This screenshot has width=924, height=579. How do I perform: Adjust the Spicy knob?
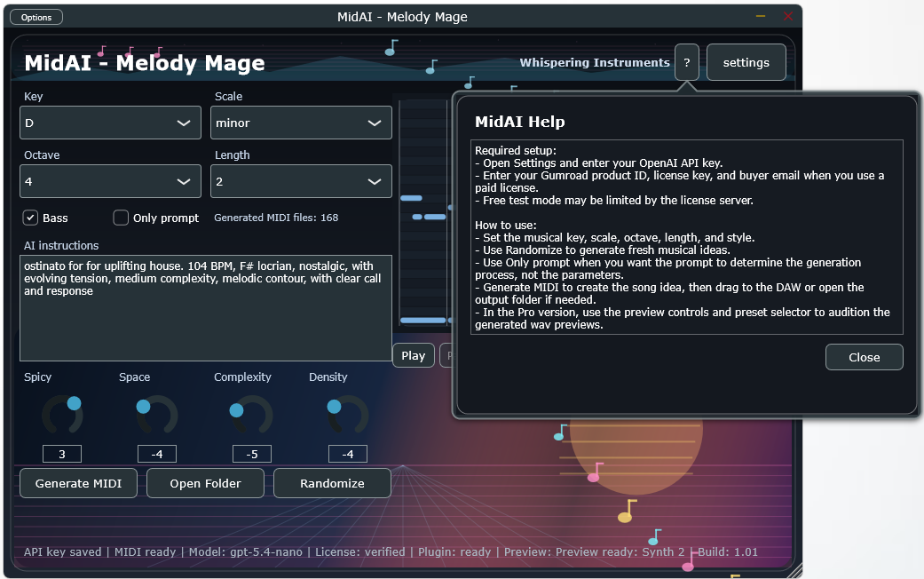(x=62, y=415)
